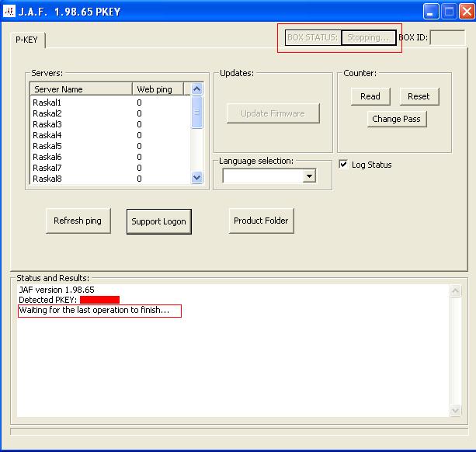Click the disabled Update Firmware button

click(x=273, y=113)
